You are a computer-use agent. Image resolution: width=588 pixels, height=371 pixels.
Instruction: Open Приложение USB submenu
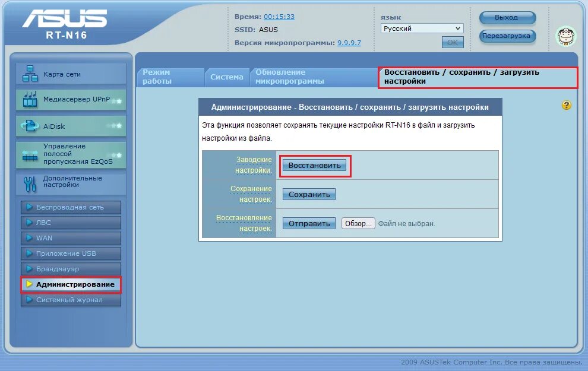coord(71,253)
